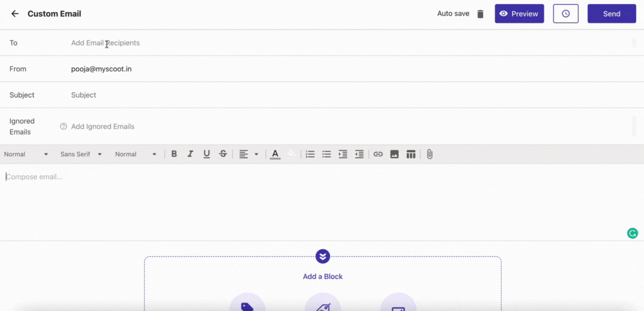
Task: Select the pooja@myscoot.in From address
Action: point(101,69)
